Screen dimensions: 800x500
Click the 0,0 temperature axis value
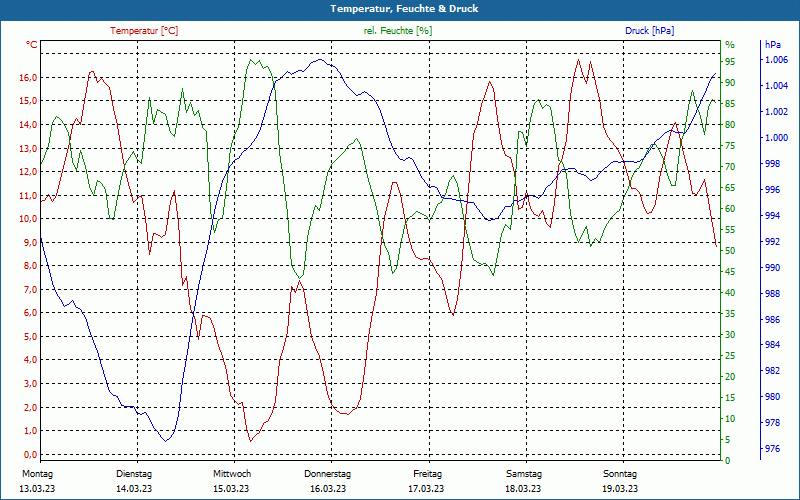pyautogui.click(x=31, y=455)
